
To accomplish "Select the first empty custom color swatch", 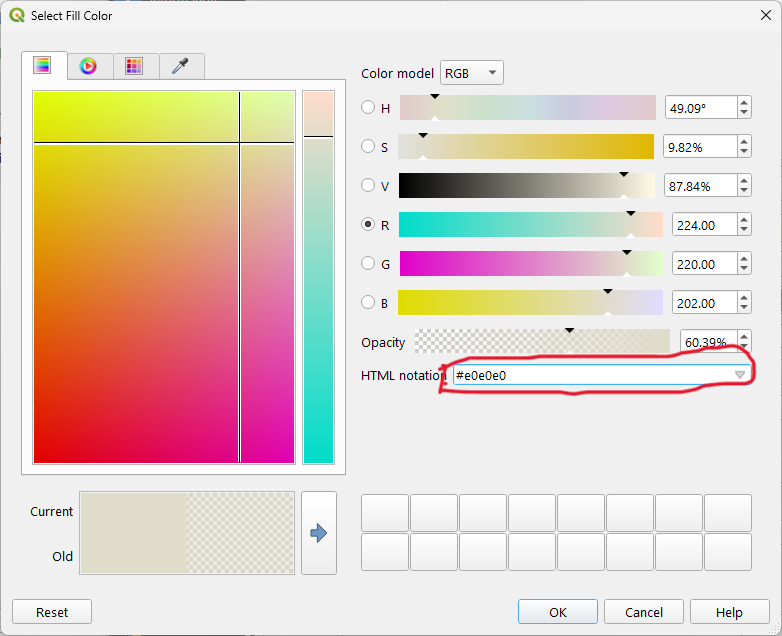I will coord(385,513).
